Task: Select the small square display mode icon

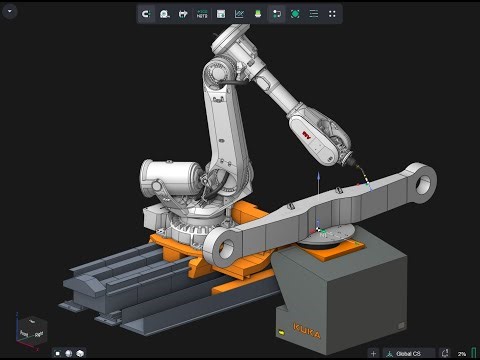Action: [58, 353]
